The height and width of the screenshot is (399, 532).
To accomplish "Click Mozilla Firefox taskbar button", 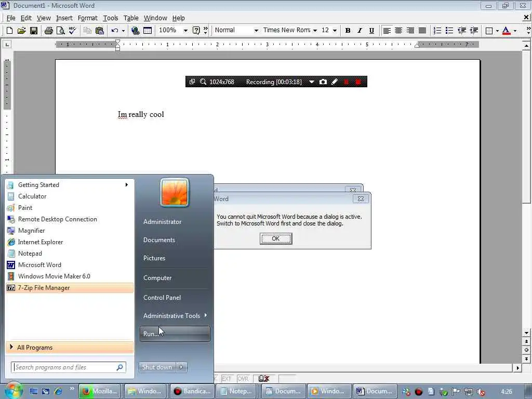I will (x=100, y=391).
